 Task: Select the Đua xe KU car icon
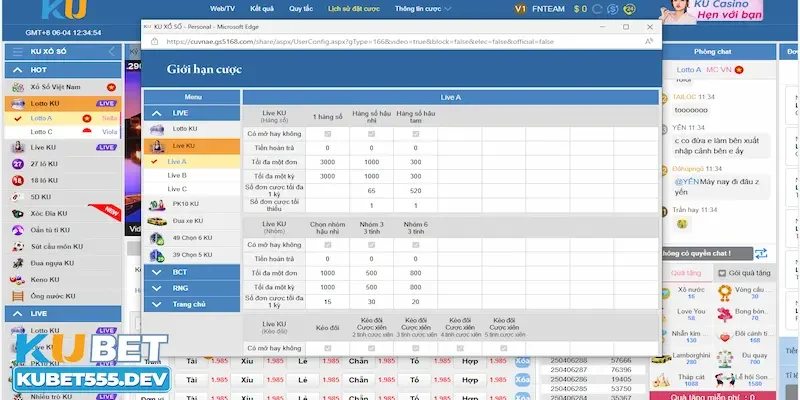157,221
